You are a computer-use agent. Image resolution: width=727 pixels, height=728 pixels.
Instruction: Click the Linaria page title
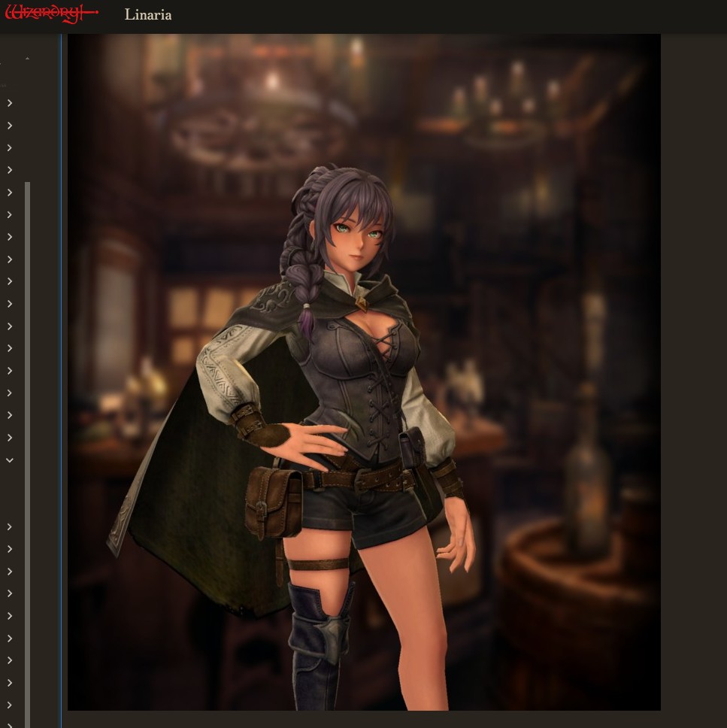pos(148,15)
